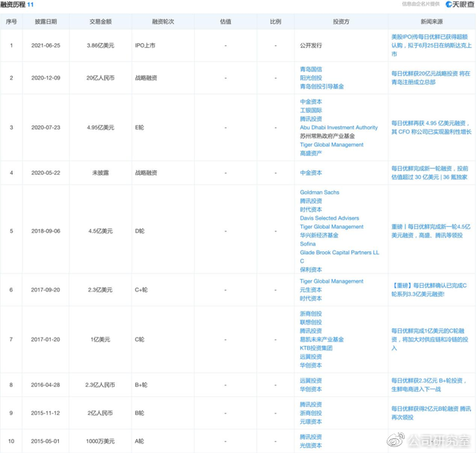Open 浙商创投 in the C轮 row
The image size is (476, 453).
(311, 314)
